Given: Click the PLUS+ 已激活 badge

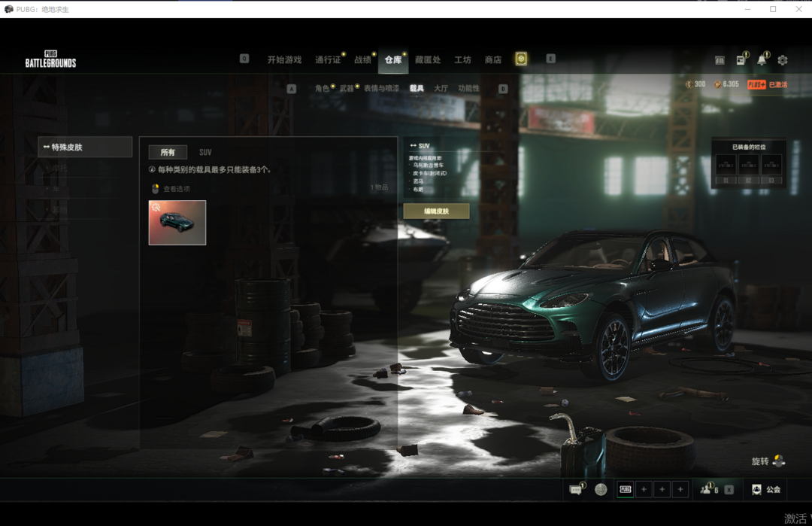Looking at the screenshot, I should coord(767,85).
